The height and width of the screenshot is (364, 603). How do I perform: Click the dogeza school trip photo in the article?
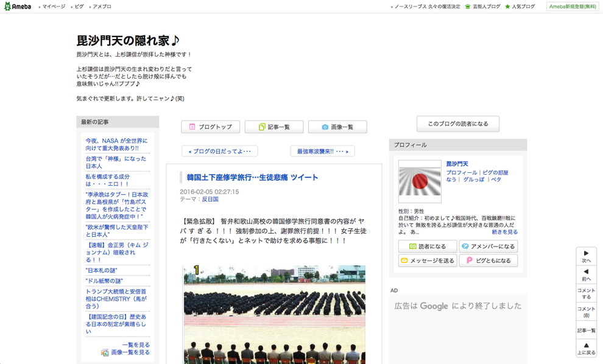point(275,315)
